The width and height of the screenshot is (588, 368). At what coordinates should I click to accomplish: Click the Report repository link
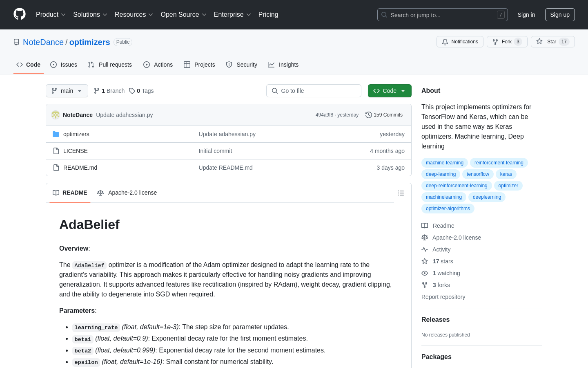coord(443,297)
